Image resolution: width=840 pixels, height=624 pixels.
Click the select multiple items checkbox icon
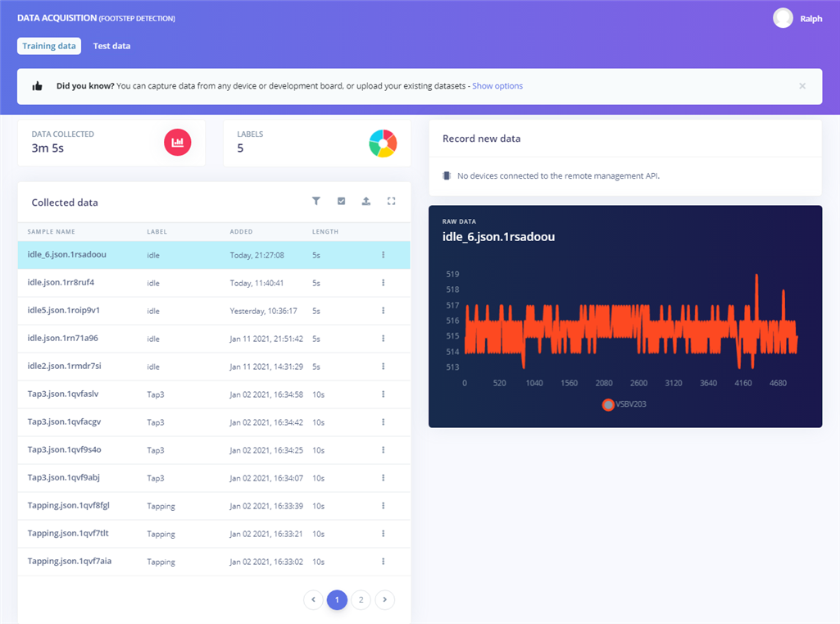341,201
